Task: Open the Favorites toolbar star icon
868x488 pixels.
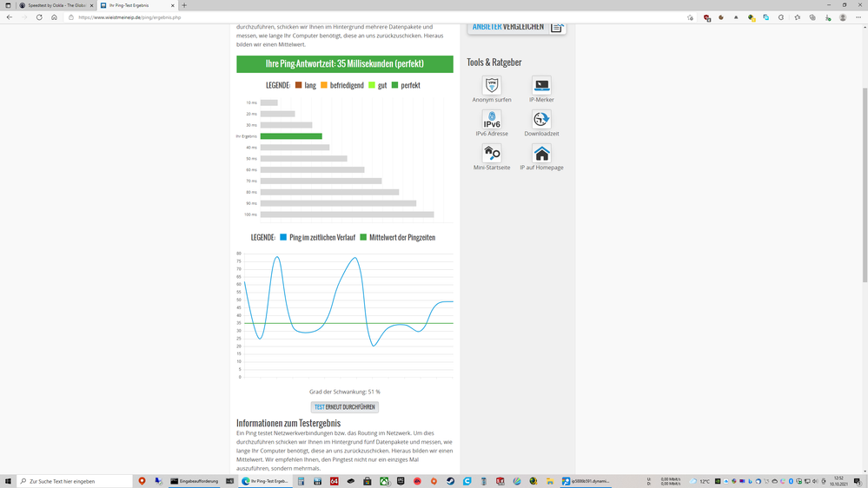Action: [797, 17]
